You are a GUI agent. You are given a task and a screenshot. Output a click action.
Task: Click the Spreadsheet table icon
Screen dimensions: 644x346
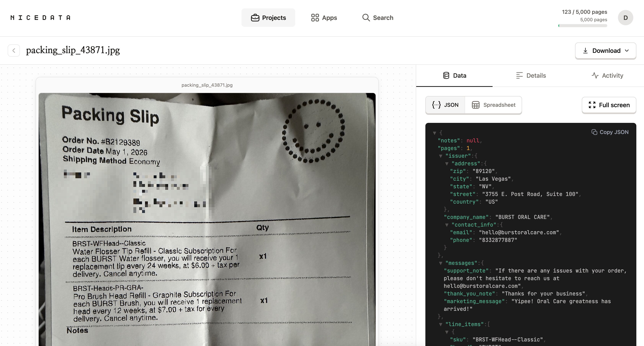click(x=476, y=105)
